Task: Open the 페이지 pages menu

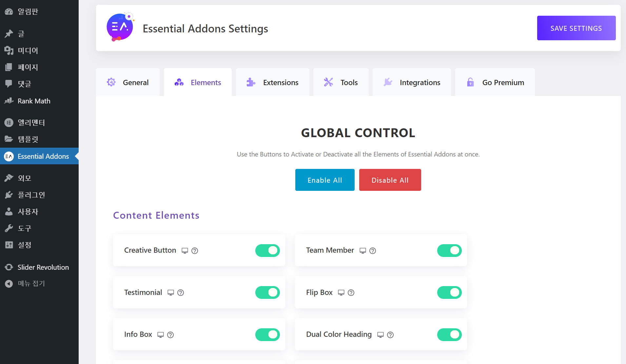Action: [x=39, y=67]
